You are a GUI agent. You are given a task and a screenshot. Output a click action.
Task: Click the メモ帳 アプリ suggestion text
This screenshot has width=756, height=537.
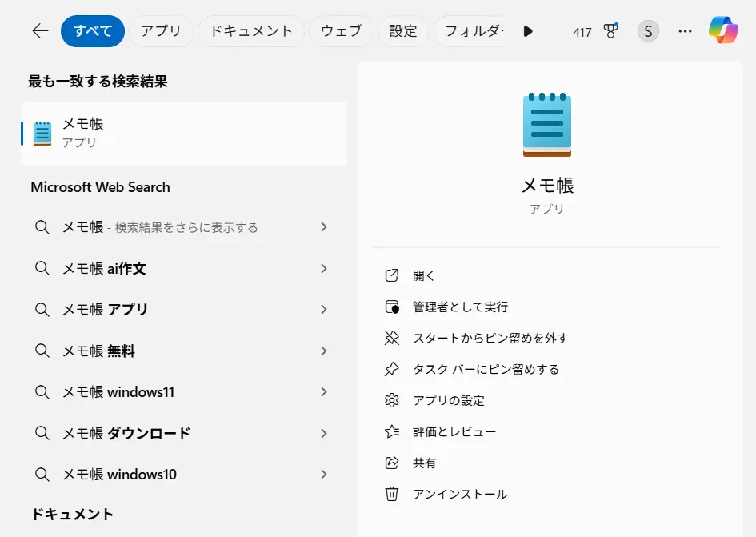click(105, 309)
